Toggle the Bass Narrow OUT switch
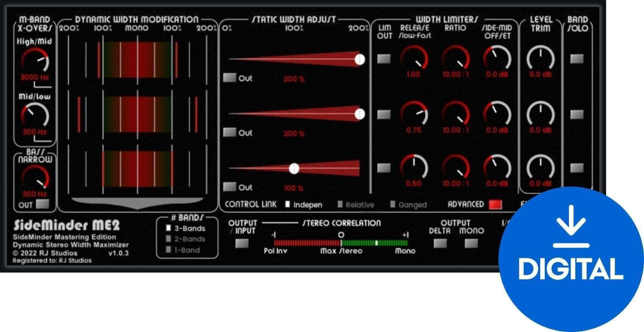Image resolution: width=644 pixels, height=332 pixels. 42,204
